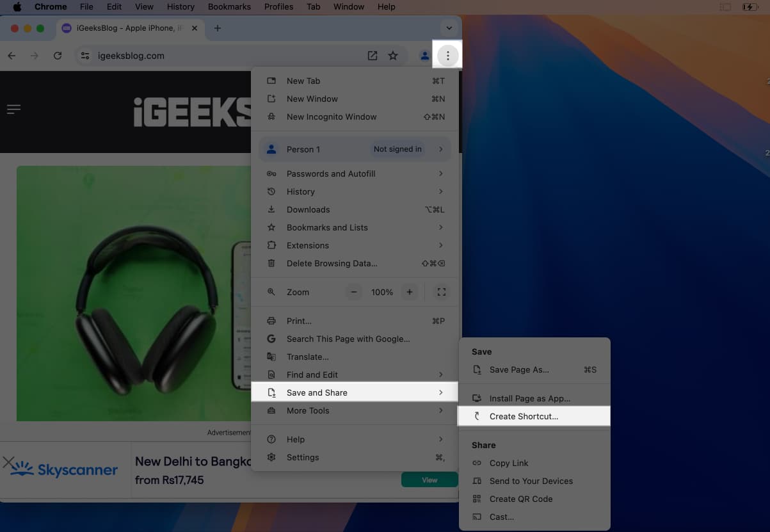Expand Passwords and Autofill submenu

point(355,173)
